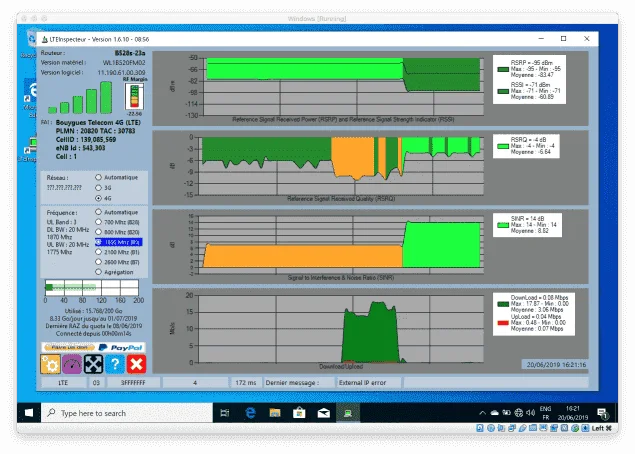The image size is (635, 454).
Task: Click the green signal strength bars
Action: coord(80,98)
